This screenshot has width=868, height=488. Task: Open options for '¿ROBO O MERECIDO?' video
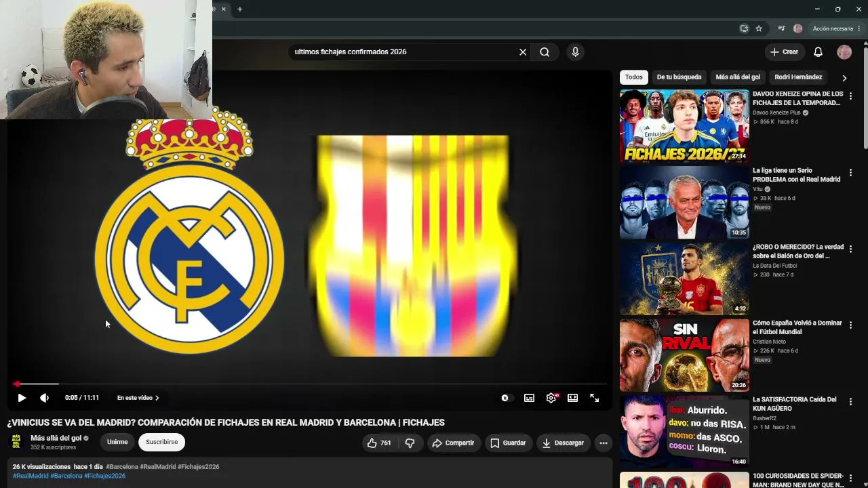click(850, 249)
